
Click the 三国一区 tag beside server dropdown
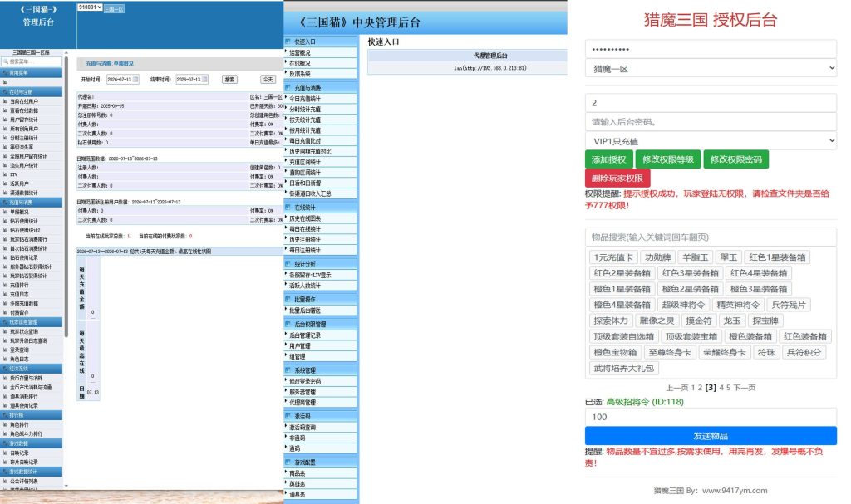tap(114, 8)
